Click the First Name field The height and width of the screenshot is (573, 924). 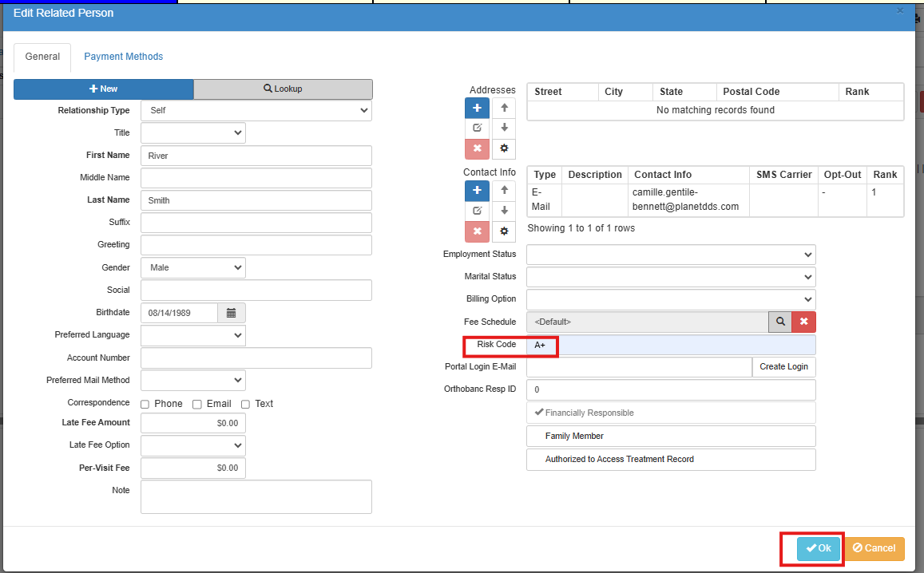(x=256, y=156)
